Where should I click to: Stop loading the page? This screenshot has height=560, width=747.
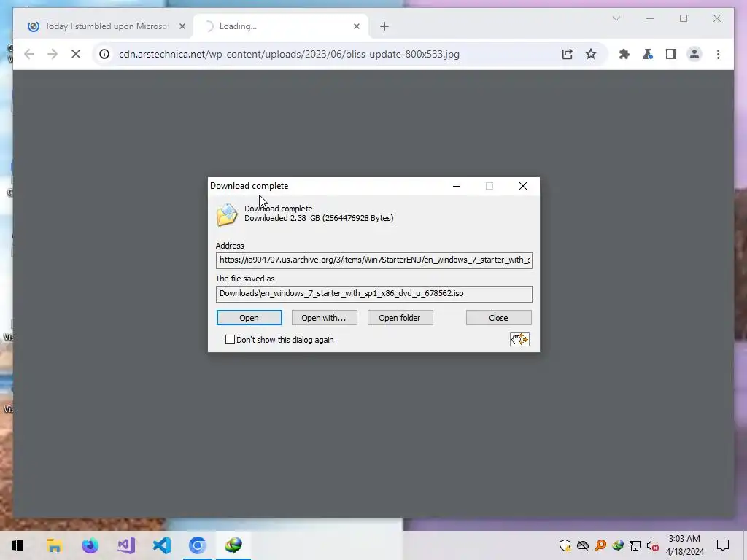click(x=76, y=54)
